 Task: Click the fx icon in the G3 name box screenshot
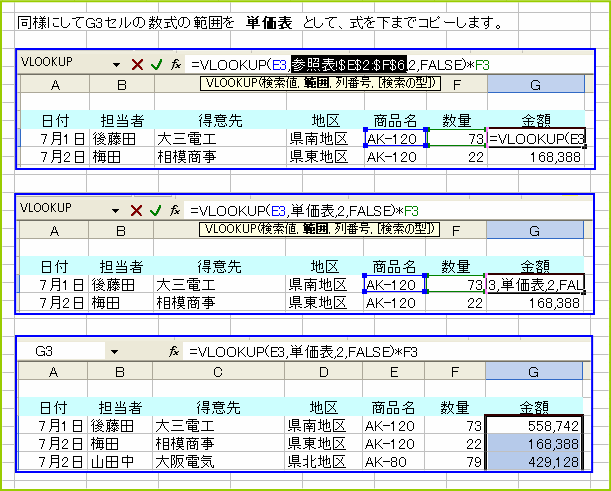coord(174,352)
